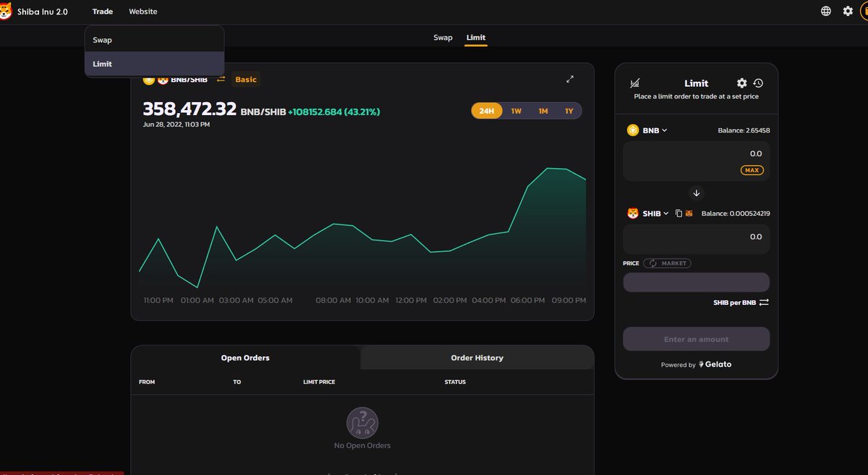Hide chart using the Limit panel chart icon
This screenshot has width=868, height=475.
point(635,83)
